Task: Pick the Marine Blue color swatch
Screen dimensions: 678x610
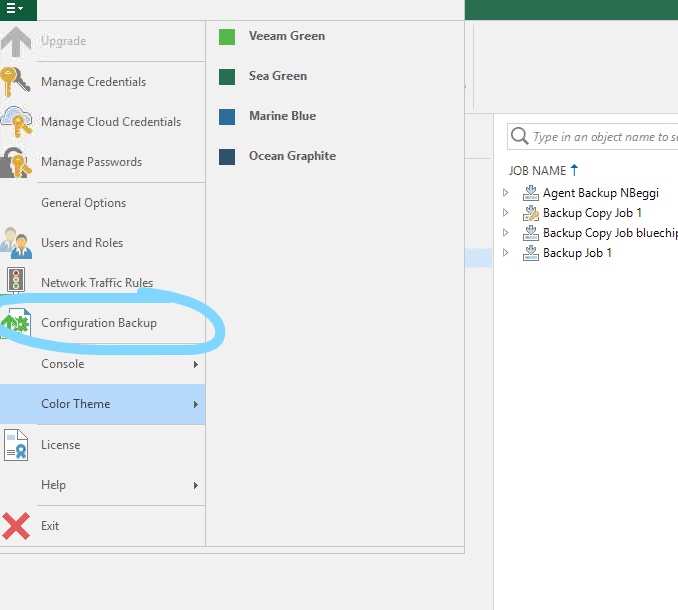Action: 227,117
